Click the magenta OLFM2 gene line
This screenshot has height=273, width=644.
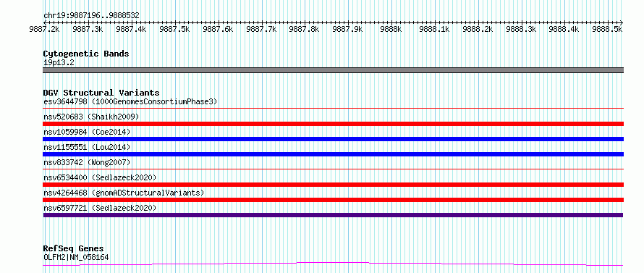coord(333,264)
